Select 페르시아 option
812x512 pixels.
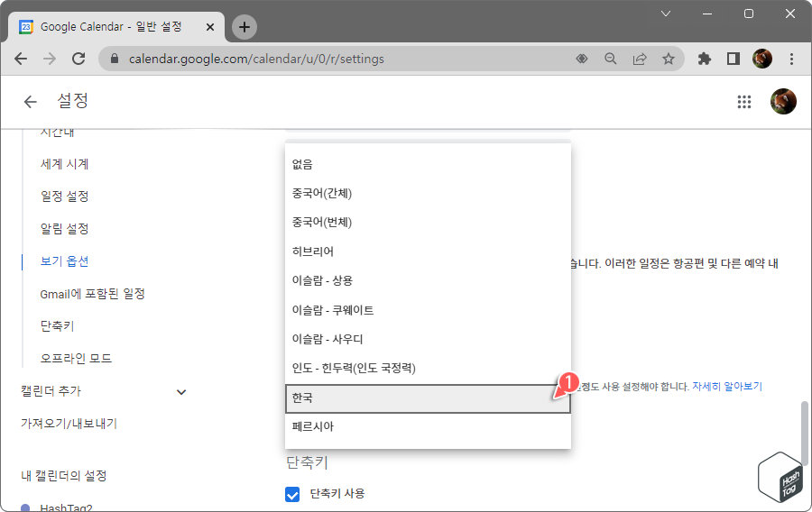click(x=428, y=427)
